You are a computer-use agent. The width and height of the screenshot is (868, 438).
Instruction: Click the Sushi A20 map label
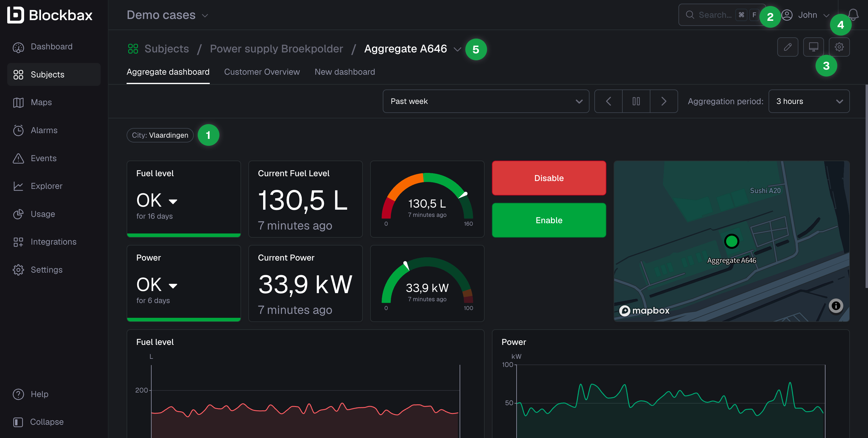coord(765,191)
